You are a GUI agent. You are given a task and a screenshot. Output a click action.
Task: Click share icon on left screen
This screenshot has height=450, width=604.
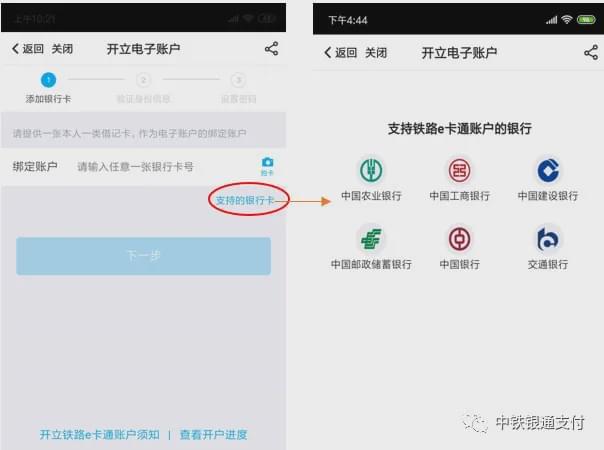coord(272,49)
